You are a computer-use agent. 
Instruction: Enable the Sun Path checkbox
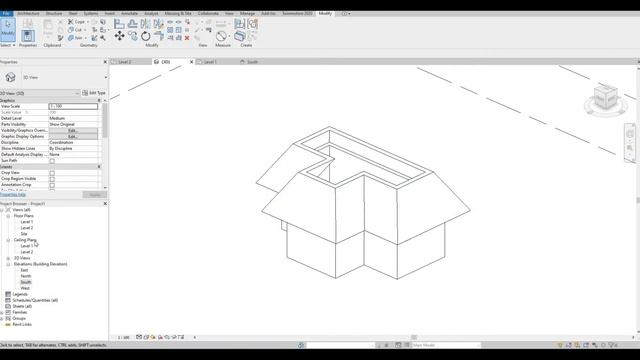click(52, 161)
